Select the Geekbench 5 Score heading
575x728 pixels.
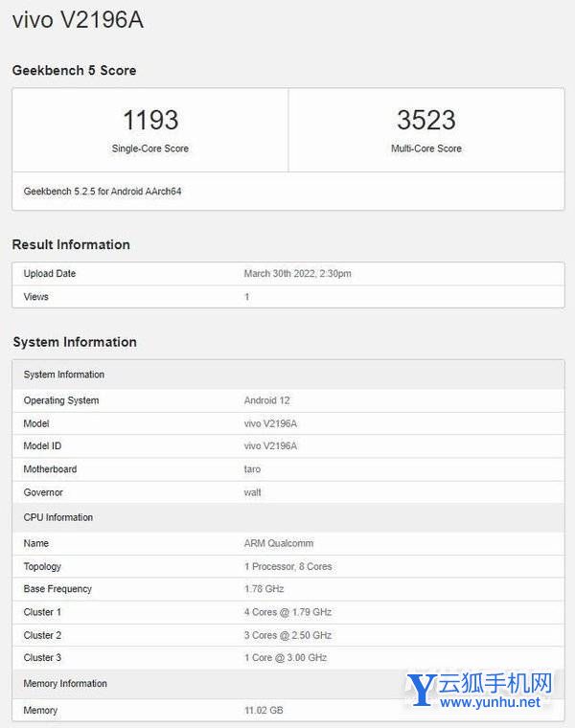(x=75, y=71)
